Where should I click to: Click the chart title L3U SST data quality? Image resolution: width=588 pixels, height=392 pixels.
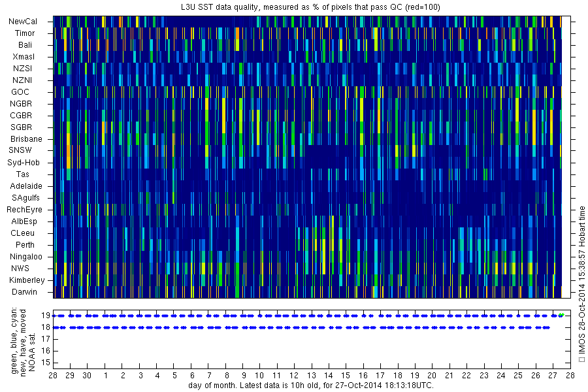tap(310, 7)
